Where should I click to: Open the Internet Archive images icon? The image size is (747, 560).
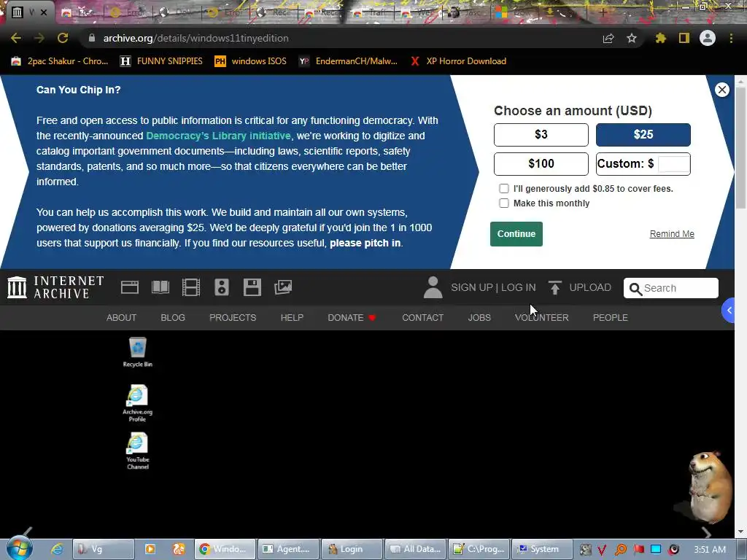click(283, 287)
